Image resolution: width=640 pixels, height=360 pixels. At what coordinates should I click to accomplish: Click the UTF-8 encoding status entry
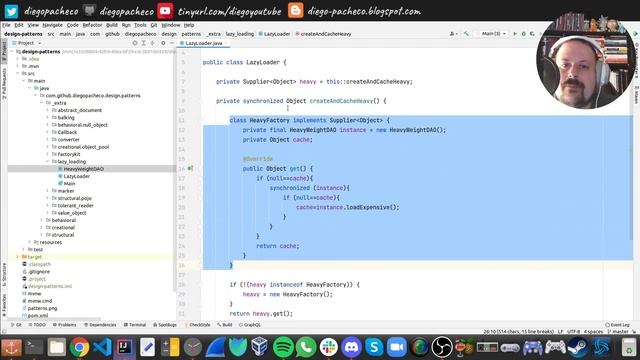coord(573,332)
